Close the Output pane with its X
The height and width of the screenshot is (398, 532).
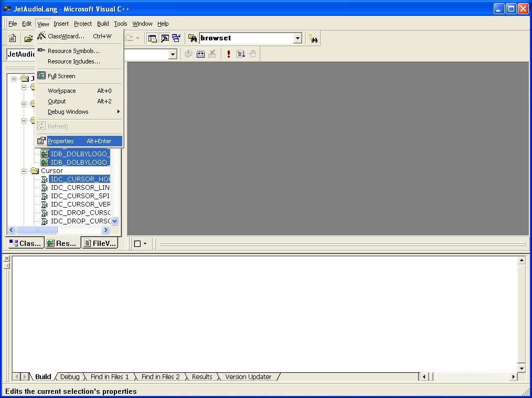(x=7, y=259)
